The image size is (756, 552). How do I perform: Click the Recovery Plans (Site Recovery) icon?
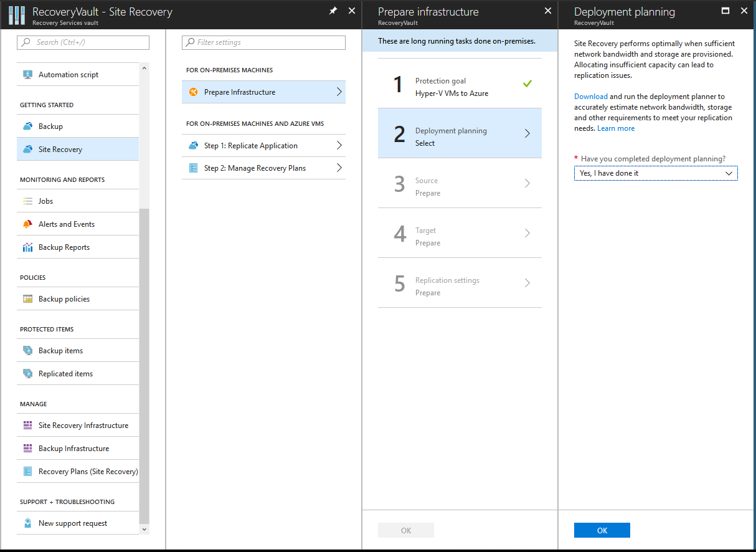tap(27, 472)
